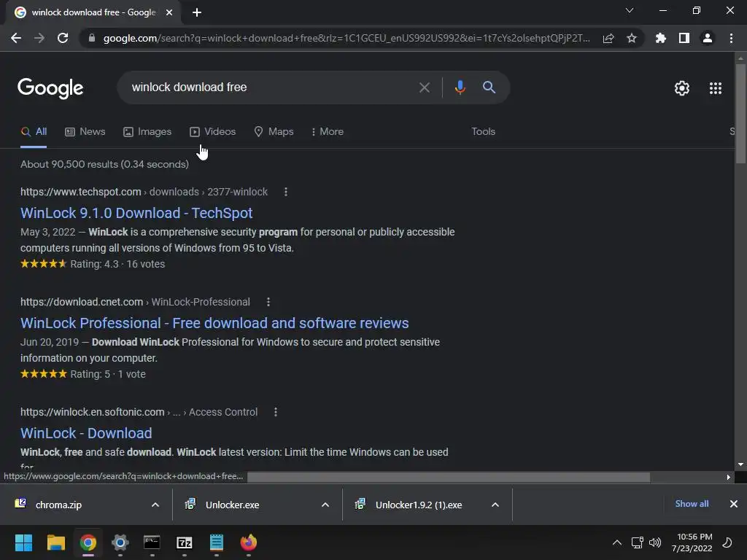Image resolution: width=747 pixels, height=560 pixels.
Task: Click the About 90,500 results text
Action: (x=104, y=164)
